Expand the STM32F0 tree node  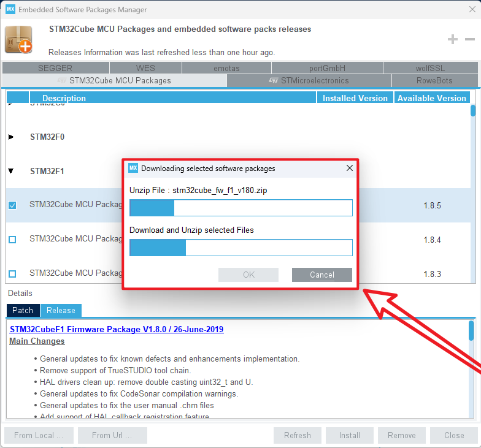pos(11,137)
